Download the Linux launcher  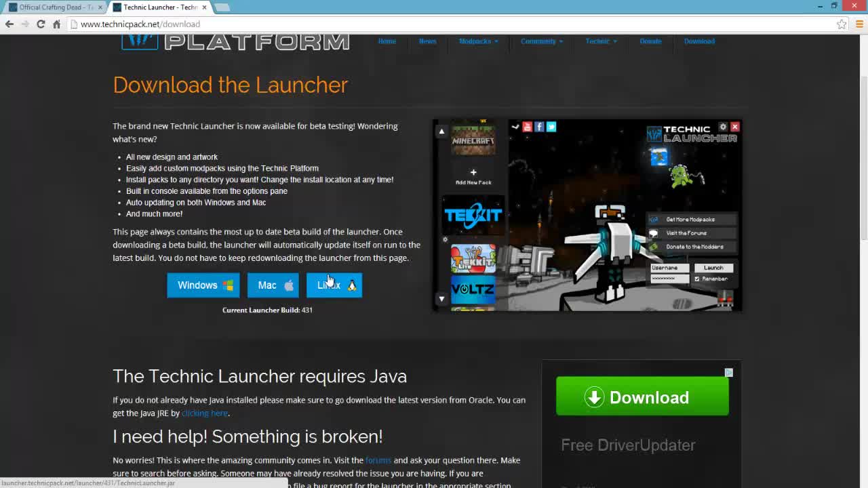click(x=334, y=285)
